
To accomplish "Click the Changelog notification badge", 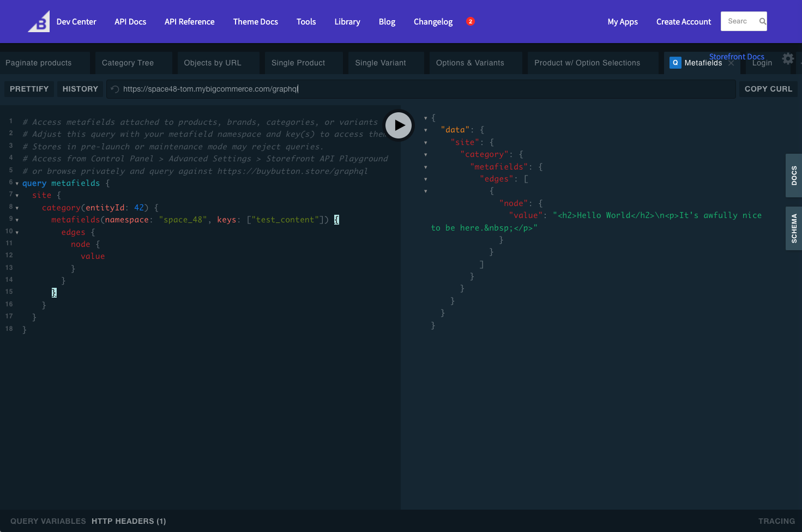I will pos(471,21).
